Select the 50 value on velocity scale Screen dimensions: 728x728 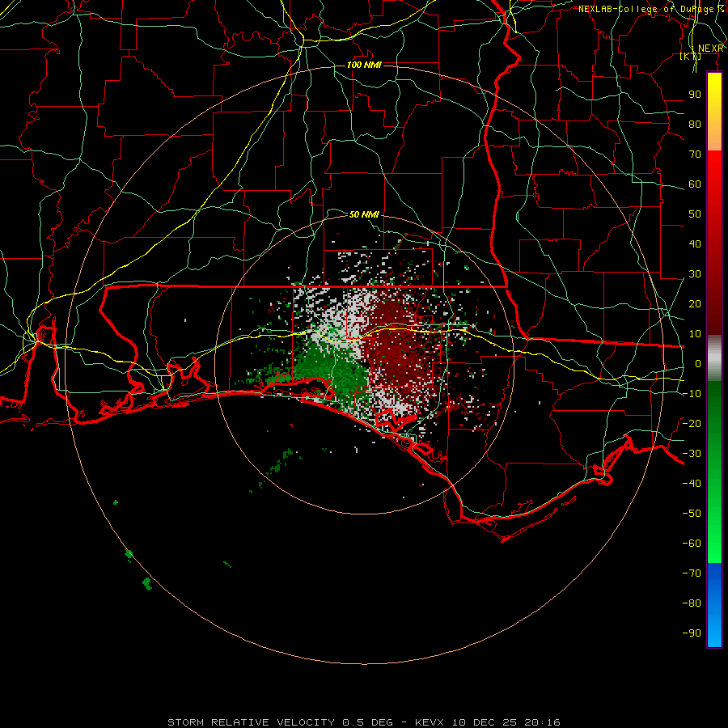695,214
